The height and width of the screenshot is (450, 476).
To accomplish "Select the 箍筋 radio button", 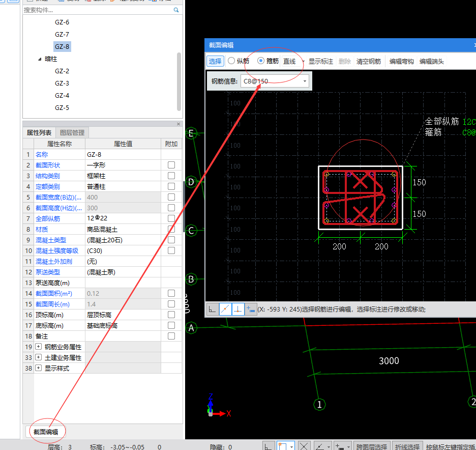I will coord(261,61).
